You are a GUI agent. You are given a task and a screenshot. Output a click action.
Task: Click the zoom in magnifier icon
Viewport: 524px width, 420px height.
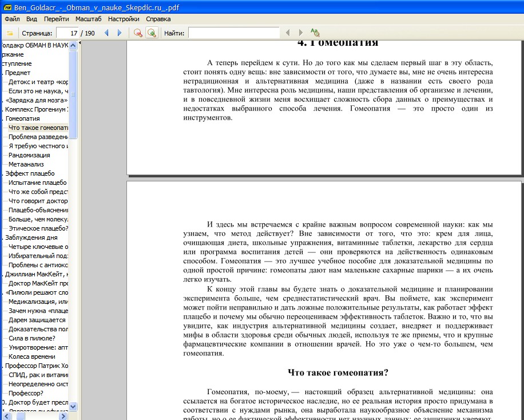tap(151, 33)
